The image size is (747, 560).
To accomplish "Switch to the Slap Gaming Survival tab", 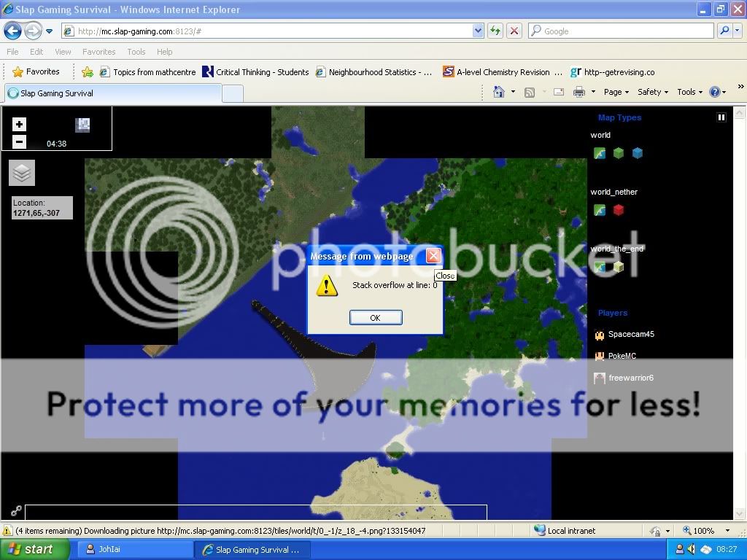I will click(x=113, y=93).
